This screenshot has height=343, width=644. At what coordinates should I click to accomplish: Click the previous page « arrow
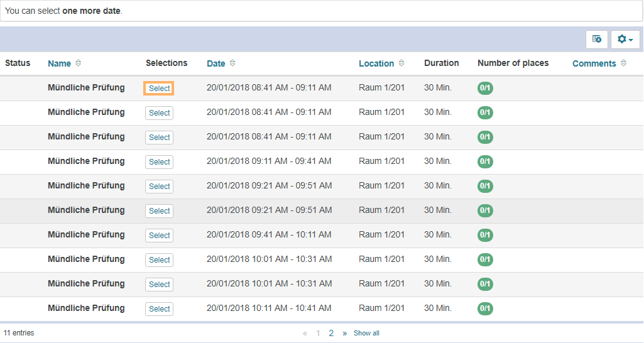[x=305, y=334]
